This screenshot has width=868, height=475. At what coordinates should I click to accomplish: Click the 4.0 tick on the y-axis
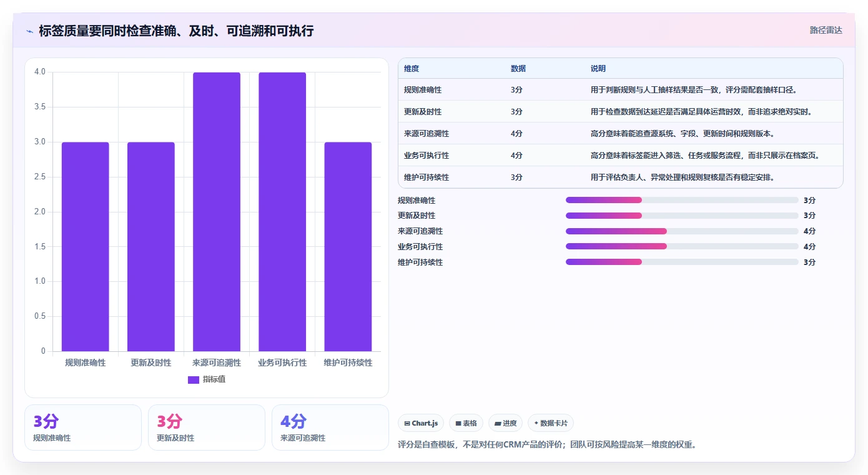pyautogui.click(x=40, y=72)
